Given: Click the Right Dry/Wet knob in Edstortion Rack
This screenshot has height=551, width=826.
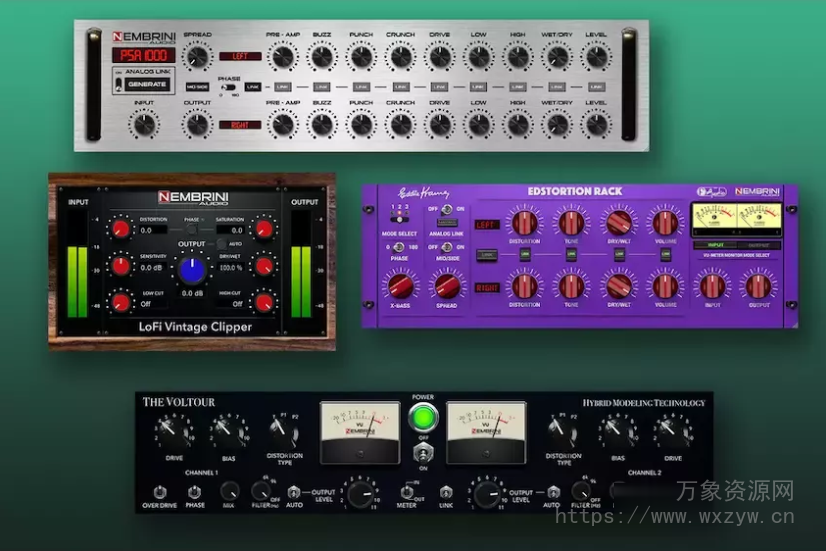Looking at the screenshot, I should coord(619,286).
